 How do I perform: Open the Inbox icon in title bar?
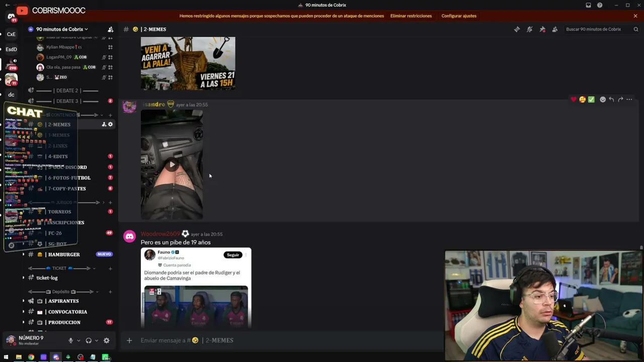588,5
